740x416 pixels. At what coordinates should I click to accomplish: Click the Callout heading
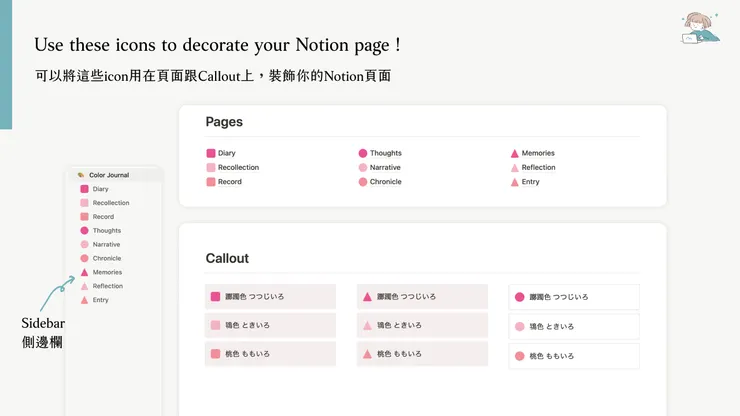tap(227, 258)
